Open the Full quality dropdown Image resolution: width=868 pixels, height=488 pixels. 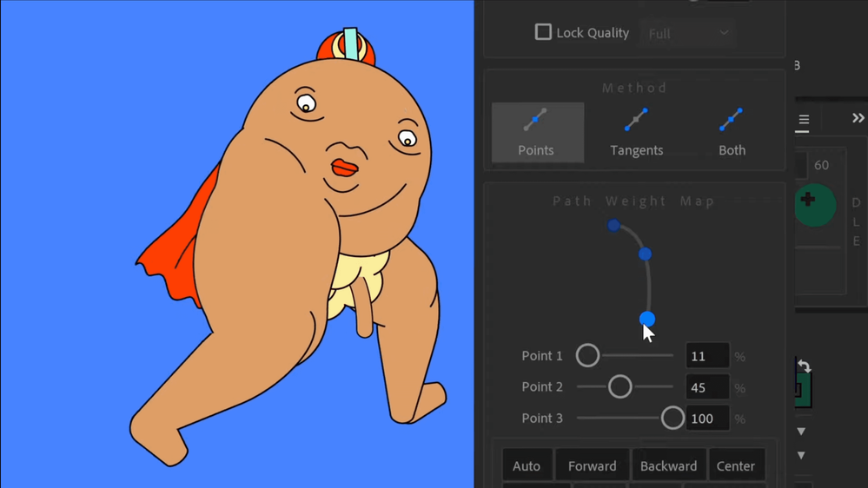tap(687, 33)
